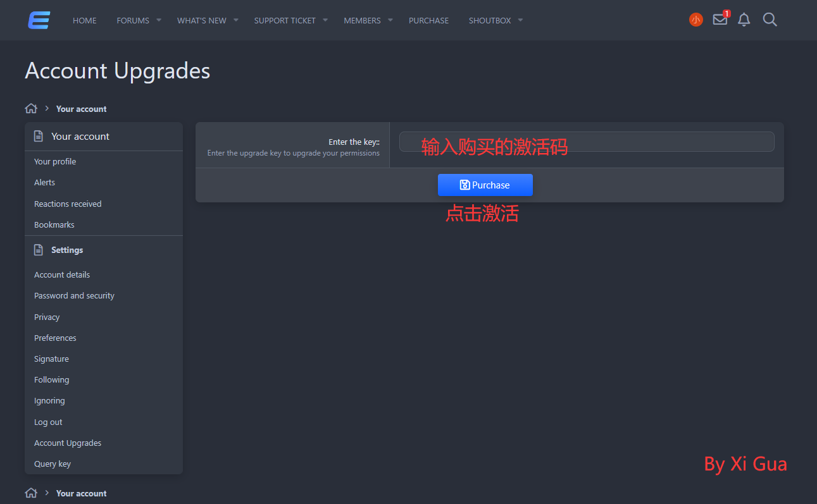Go to the Home menu item
The width and height of the screenshot is (817, 504).
[85, 20]
